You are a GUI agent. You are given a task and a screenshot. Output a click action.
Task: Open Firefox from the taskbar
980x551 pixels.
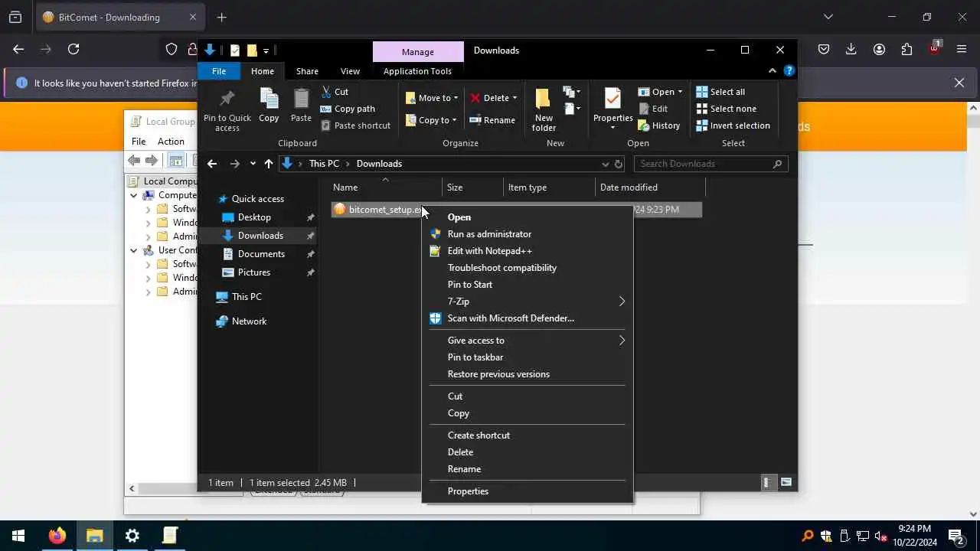tap(57, 536)
